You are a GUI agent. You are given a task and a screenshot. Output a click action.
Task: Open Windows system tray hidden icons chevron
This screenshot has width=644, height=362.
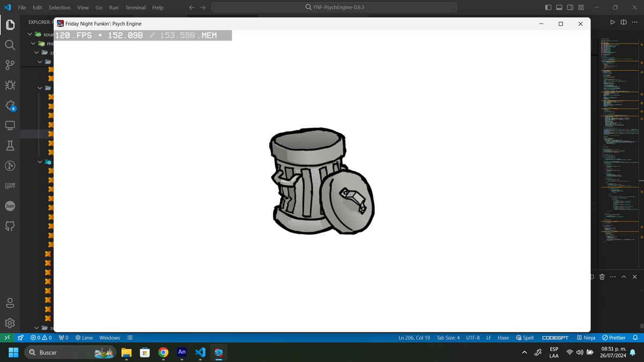(x=524, y=352)
